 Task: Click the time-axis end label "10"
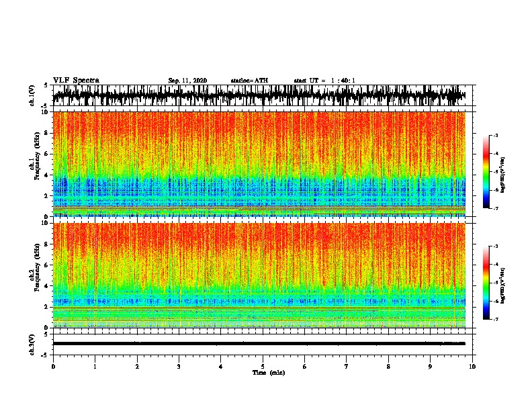pos(472,367)
